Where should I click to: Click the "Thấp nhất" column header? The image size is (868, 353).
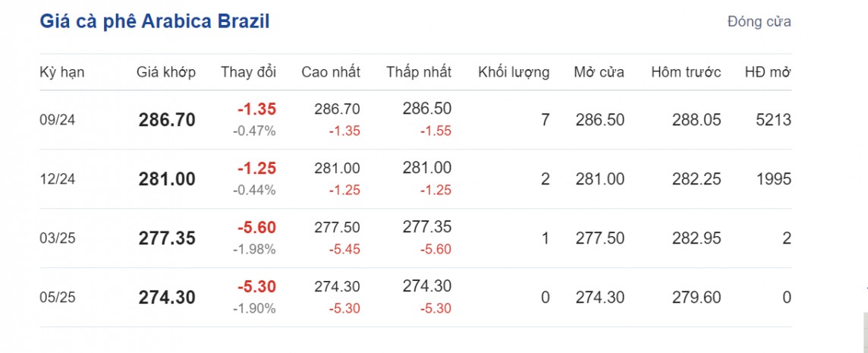pyautogui.click(x=418, y=73)
